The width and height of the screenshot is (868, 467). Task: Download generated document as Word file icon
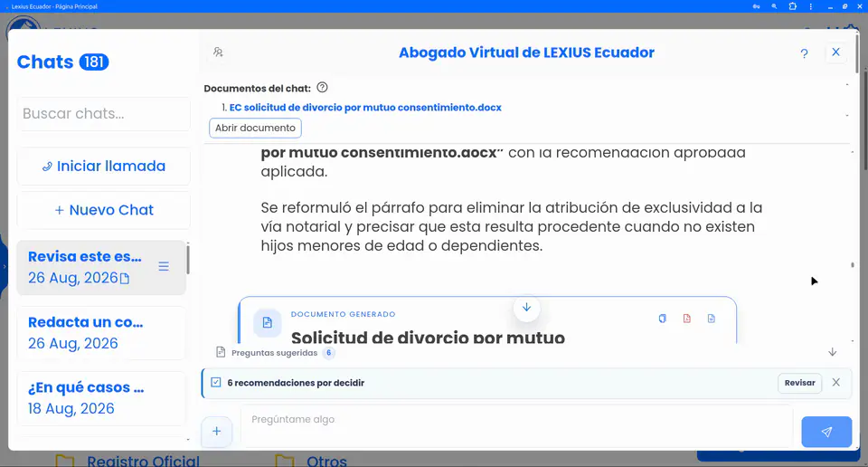tap(712, 319)
